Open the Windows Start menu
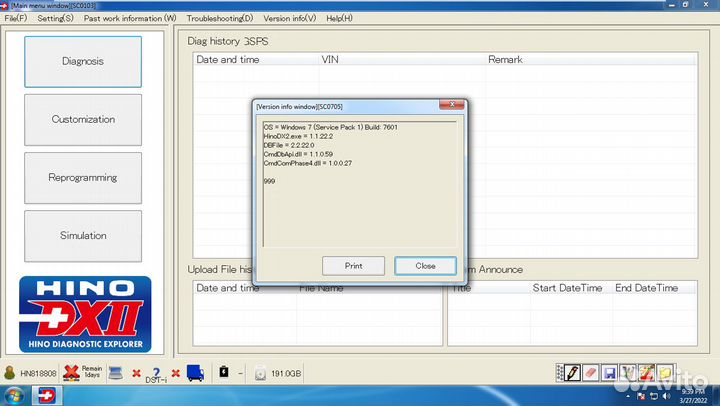Screen dimensions: 720x406 (x=16, y=396)
